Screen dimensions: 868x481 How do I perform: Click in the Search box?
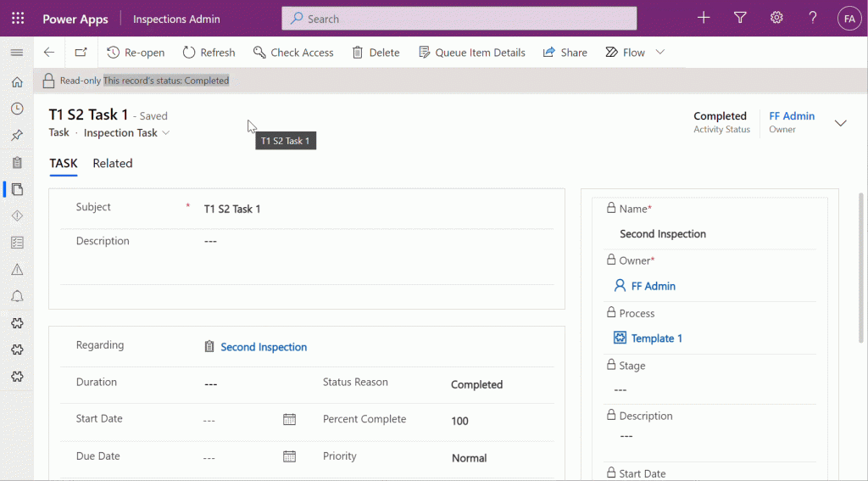tap(459, 19)
